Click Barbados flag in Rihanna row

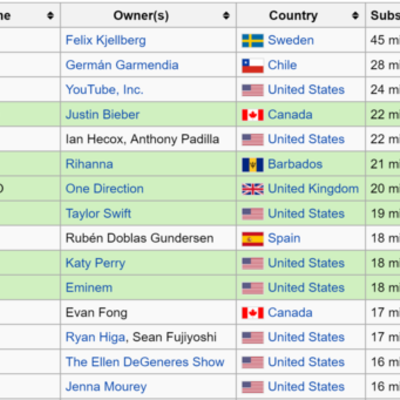[x=253, y=164]
